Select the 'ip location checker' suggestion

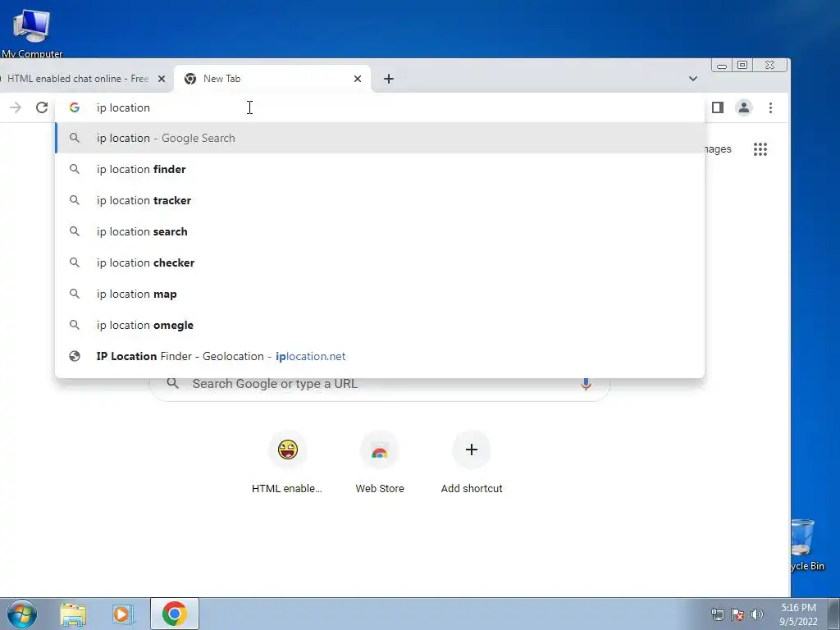[379, 262]
